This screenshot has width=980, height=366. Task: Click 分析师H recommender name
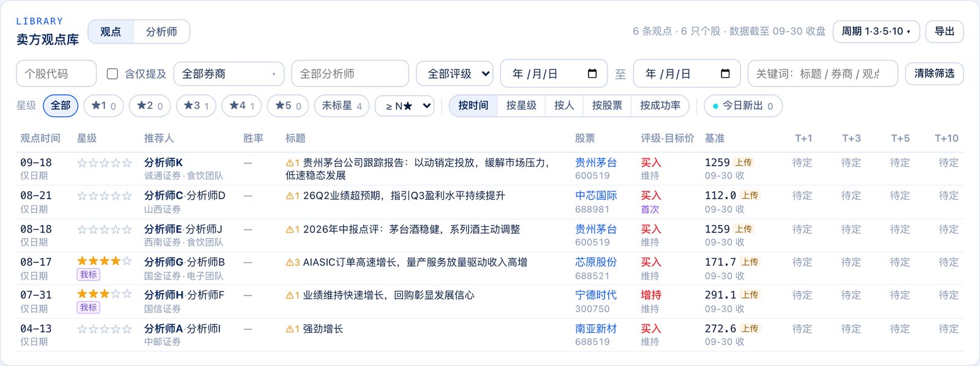(164, 295)
